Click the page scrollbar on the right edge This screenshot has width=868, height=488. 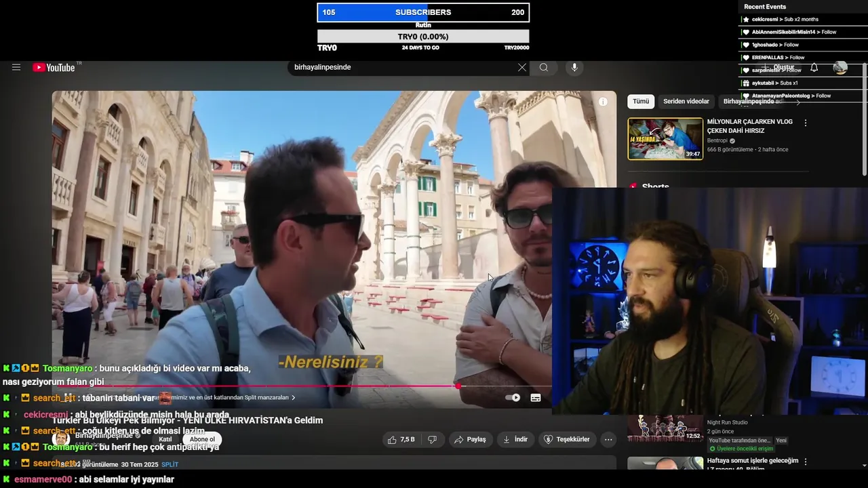tap(864, 119)
